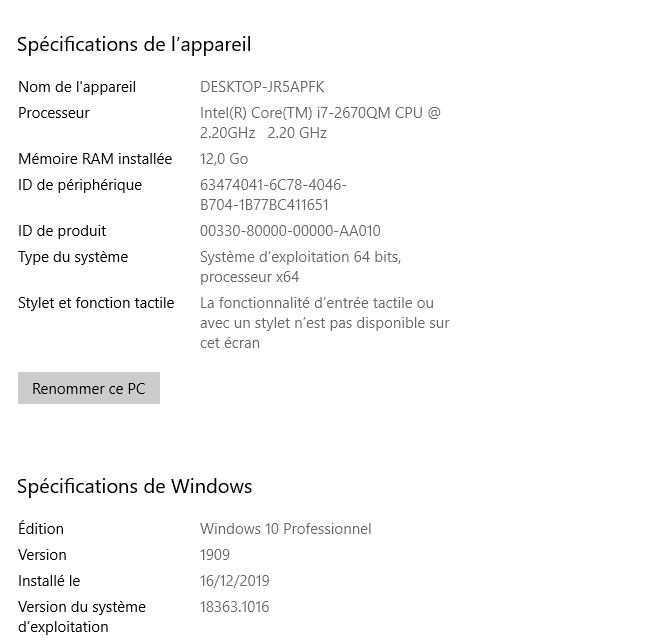Viewport: 658px width, 640px height.
Task: Select the Type du système label
Action: pos(73,257)
